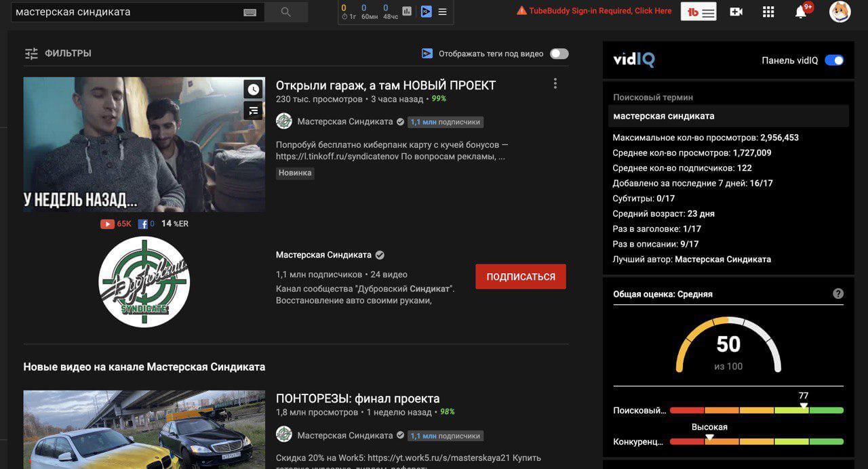Click 'Добавлено за последние 7 дней: 16/17'
868x469 pixels.
(693, 183)
